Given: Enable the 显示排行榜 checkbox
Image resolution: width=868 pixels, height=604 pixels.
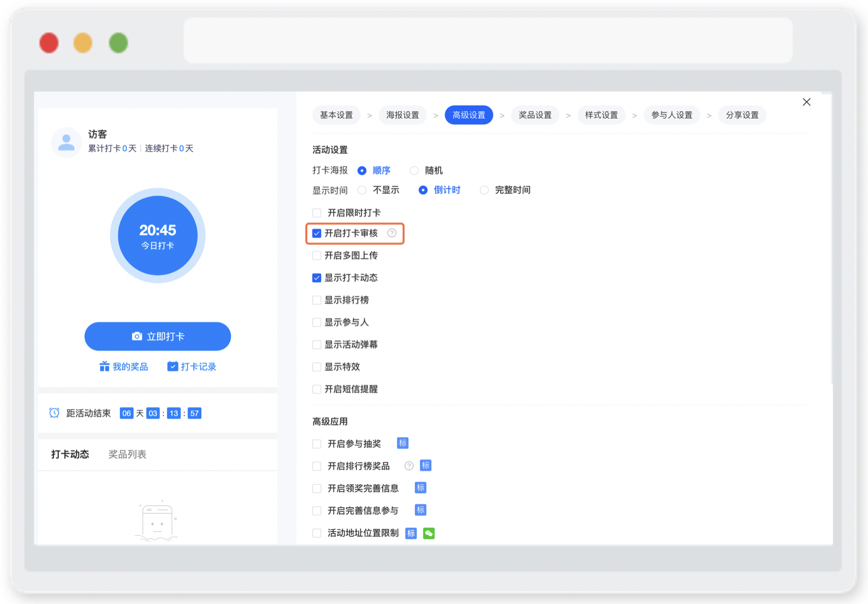Looking at the screenshot, I should (x=317, y=300).
